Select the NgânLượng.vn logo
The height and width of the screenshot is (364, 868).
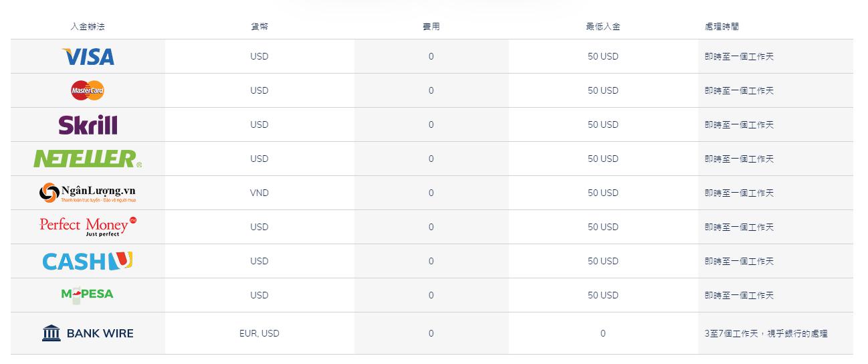pyautogui.click(x=88, y=193)
